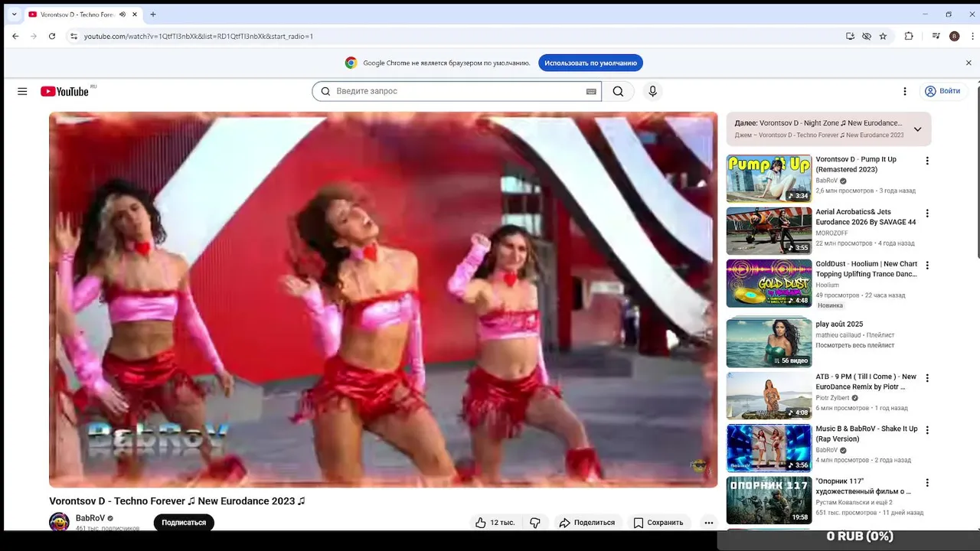Open Chrome profile avatar B

[954, 36]
